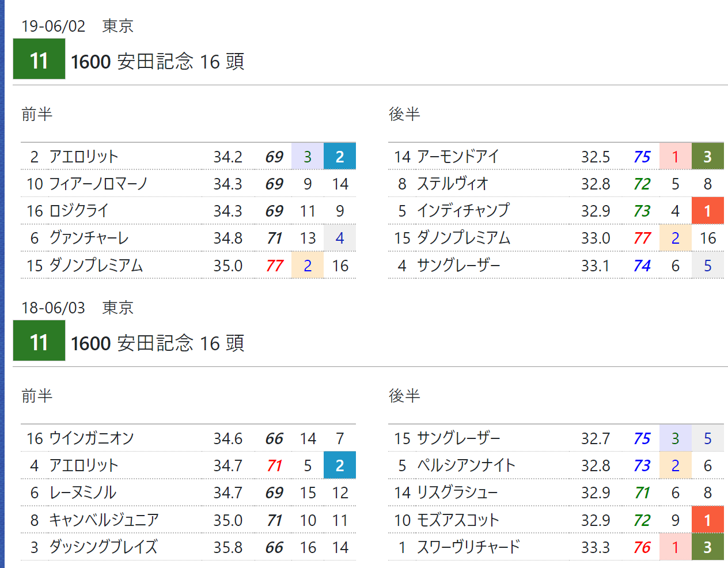Open the 18-06/03 安田記念 race title
This screenshot has width=728, height=568.
pyautogui.click(x=157, y=343)
